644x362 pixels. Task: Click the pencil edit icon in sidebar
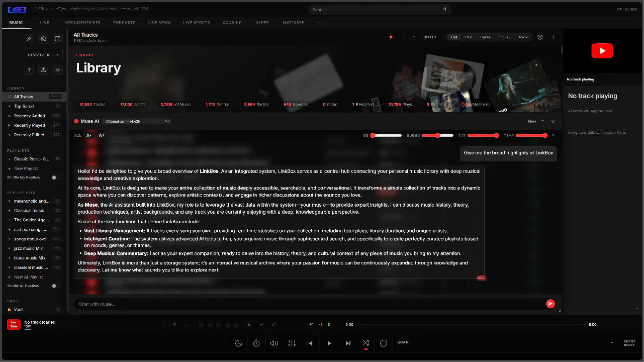(x=30, y=39)
